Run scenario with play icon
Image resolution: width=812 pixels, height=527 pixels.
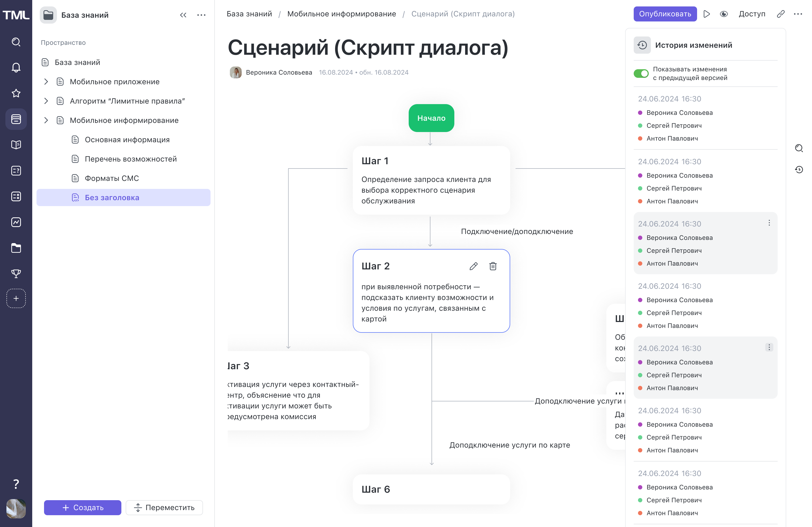[706, 14]
